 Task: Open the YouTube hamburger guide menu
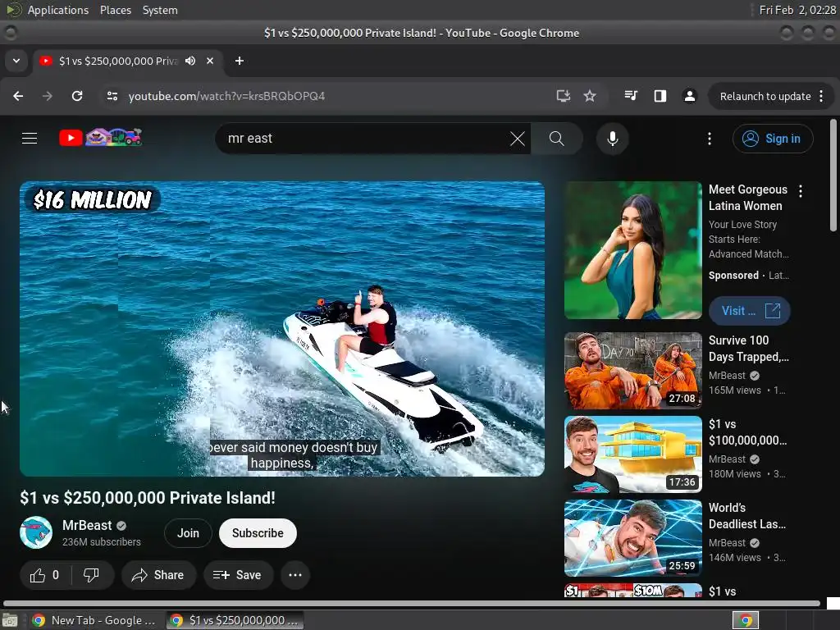[x=30, y=138]
